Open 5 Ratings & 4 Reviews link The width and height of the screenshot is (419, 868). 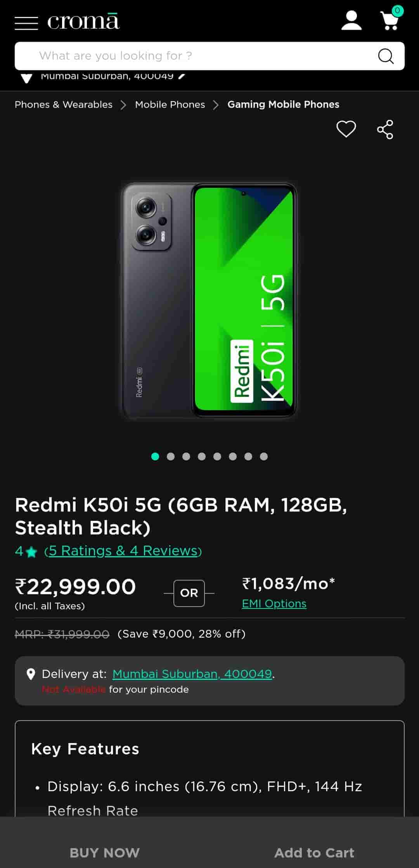[123, 551]
